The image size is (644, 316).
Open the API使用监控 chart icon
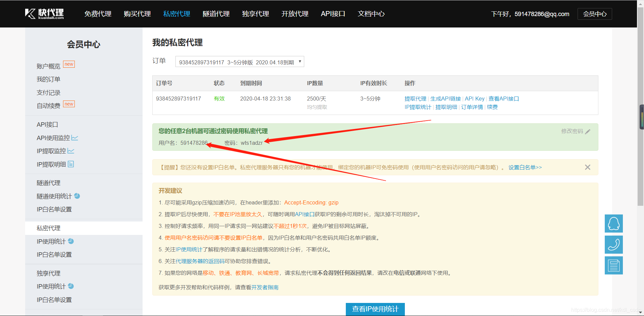click(x=74, y=138)
